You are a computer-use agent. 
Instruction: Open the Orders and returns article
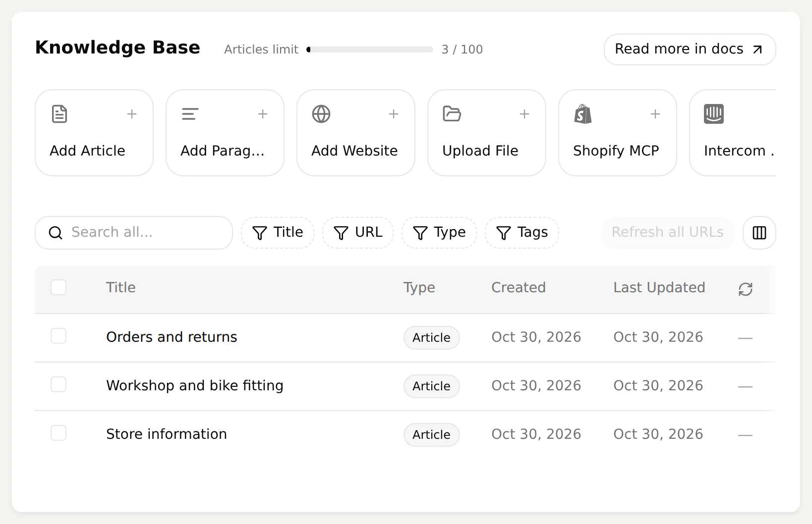pos(172,337)
